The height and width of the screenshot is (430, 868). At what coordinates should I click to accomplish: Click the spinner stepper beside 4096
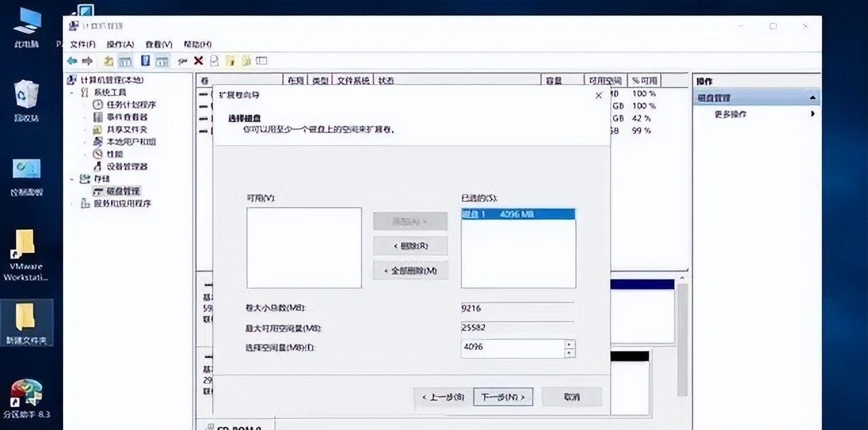click(x=570, y=348)
